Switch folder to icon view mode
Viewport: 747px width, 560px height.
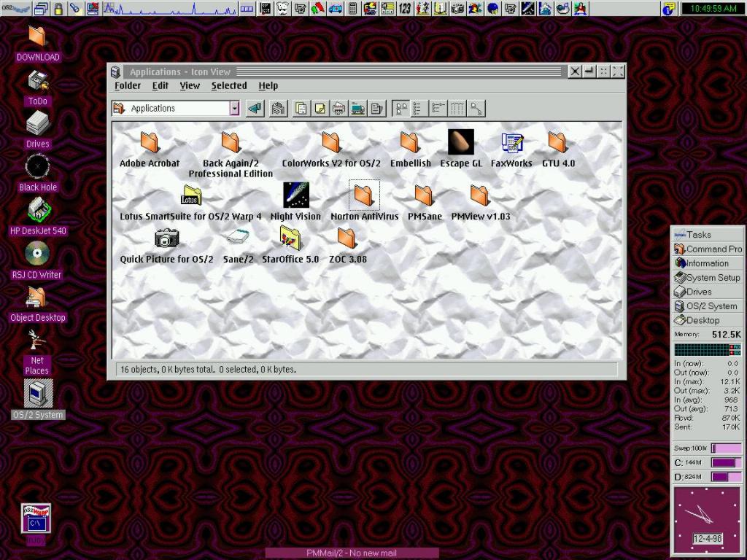point(402,109)
